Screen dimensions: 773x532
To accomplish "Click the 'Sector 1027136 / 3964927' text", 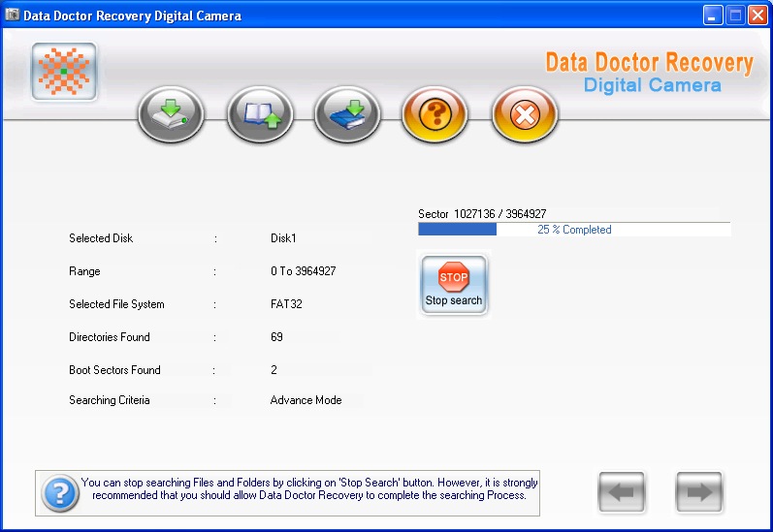I will tap(482, 214).
